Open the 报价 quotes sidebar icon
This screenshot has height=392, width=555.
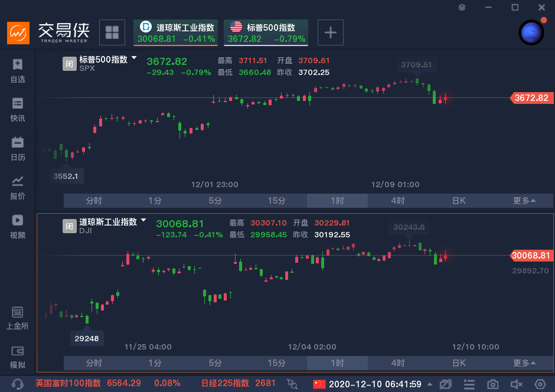(x=17, y=188)
